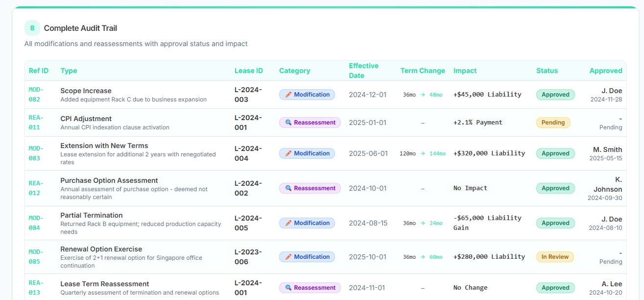The height and width of the screenshot is (300, 644).
Task: Click the Extension with New Terms title
Action: (104, 146)
